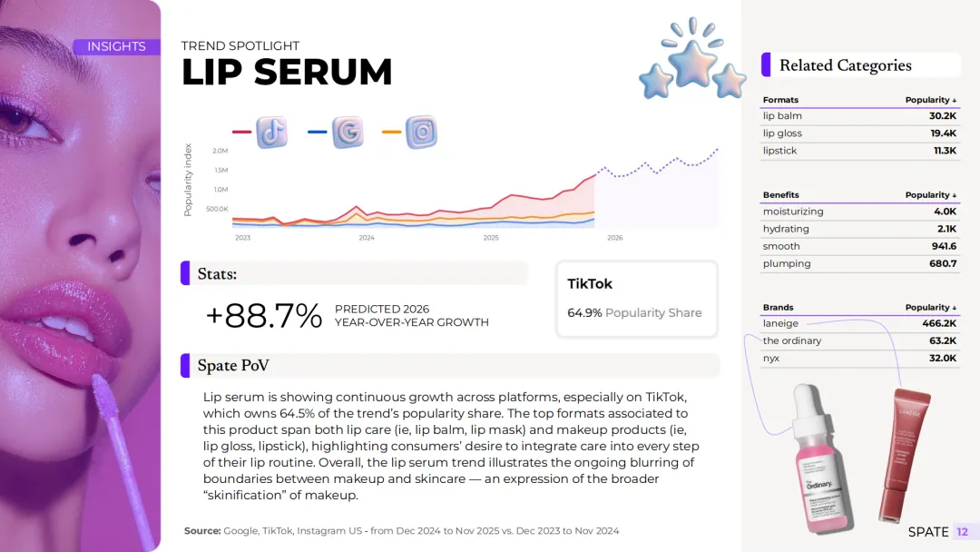Click the three stars graphic
The image size is (980, 552).
pos(692,59)
